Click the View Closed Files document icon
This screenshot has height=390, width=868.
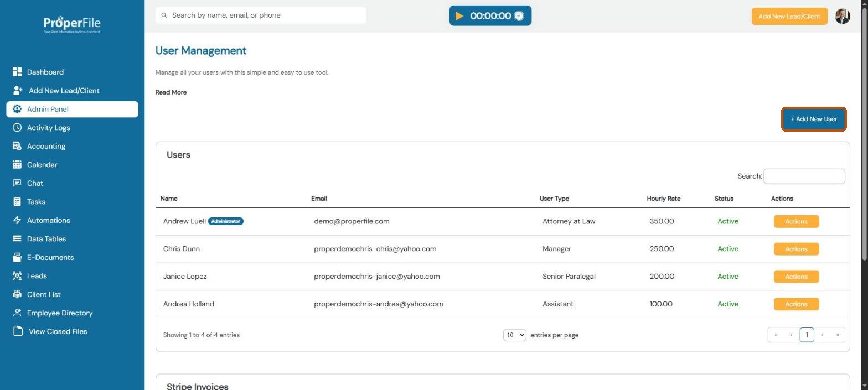[x=18, y=331]
